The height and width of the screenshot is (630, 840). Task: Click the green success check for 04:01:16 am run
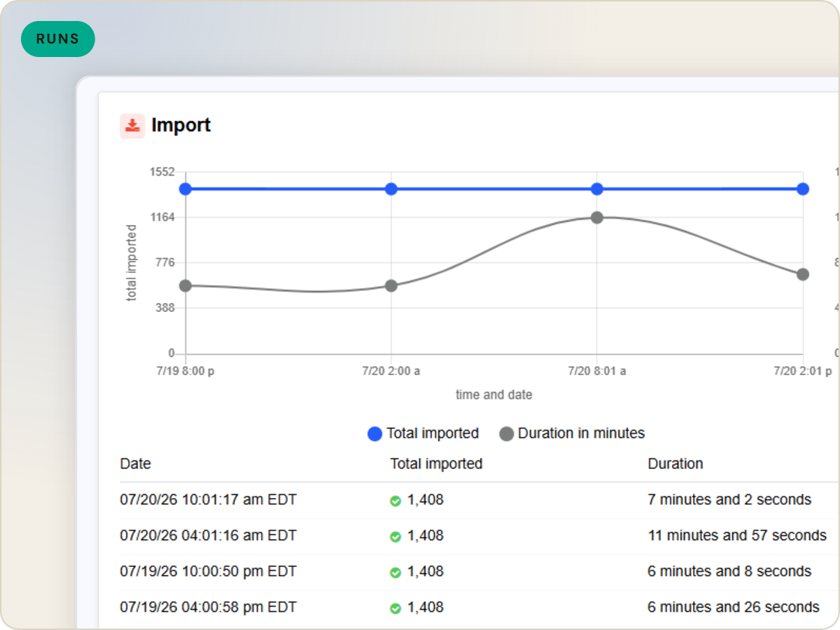coord(395,537)
